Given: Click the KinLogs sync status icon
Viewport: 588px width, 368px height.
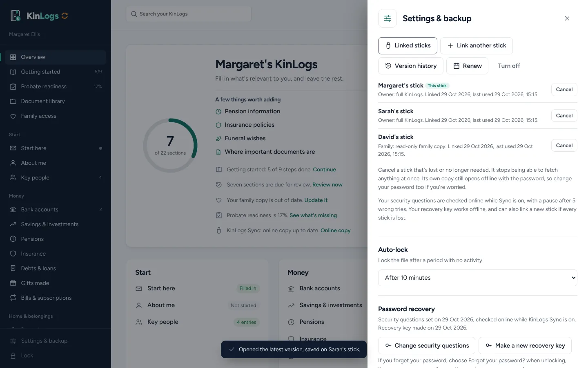Looking at the screenshot, I should (65, 16).
